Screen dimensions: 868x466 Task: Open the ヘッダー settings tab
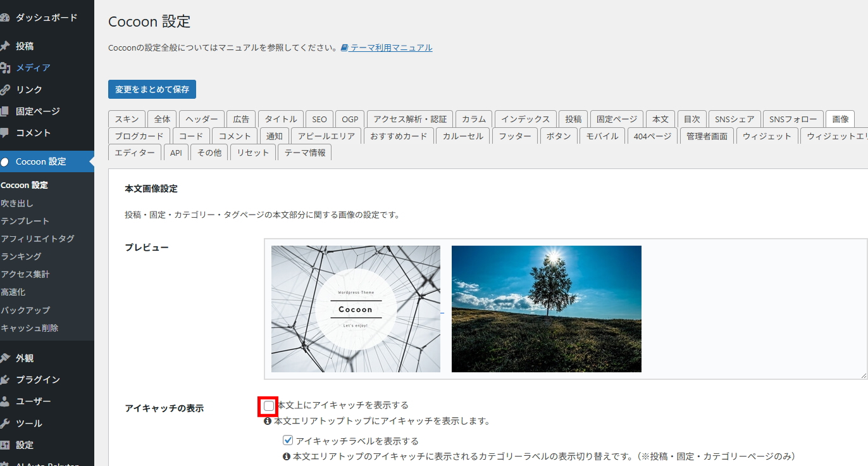[201, 119]
